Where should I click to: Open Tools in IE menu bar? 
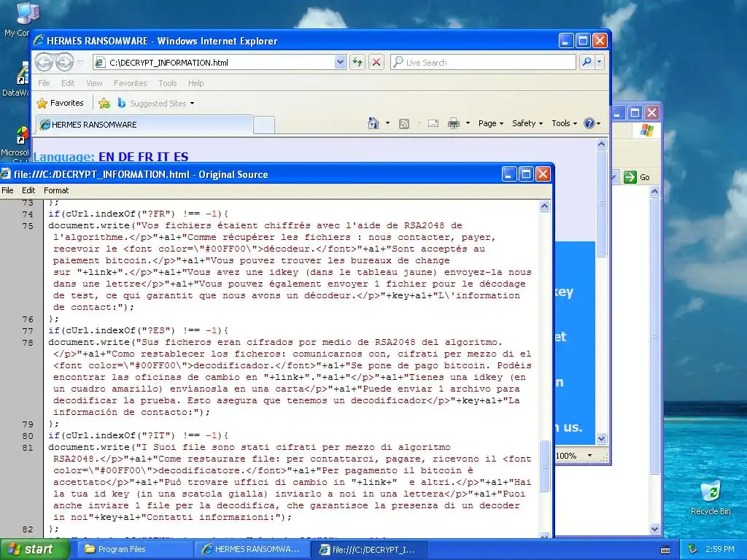pyautogui.click(x=168, y=83)
